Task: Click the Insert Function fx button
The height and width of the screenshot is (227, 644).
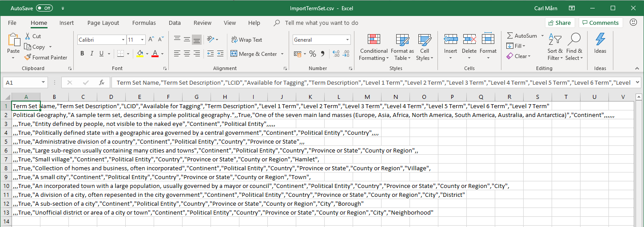Action: click(101, 82)
